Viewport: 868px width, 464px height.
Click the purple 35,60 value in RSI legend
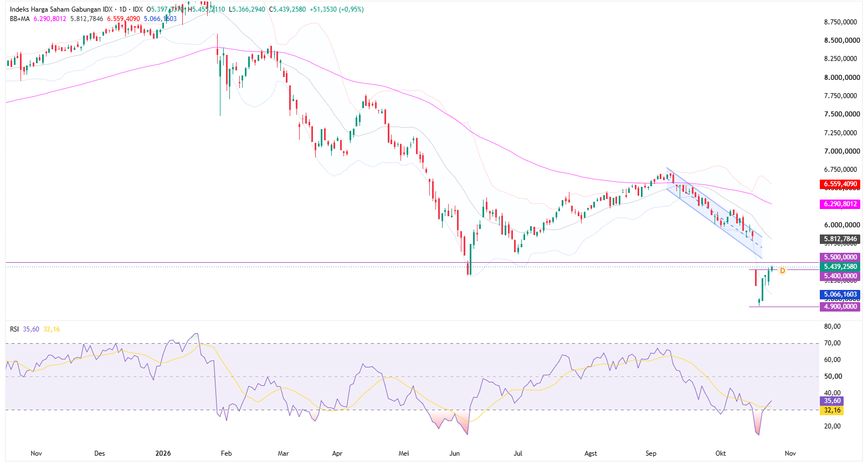[x=31, y=329]
